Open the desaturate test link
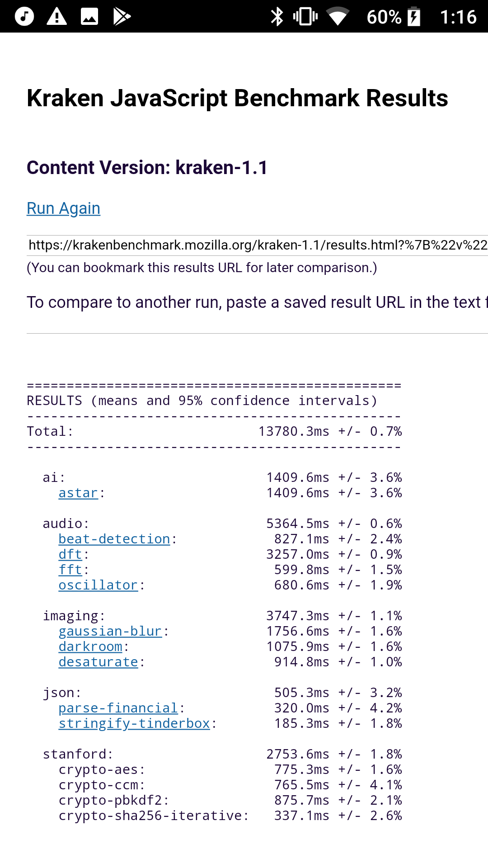Screen dimensions: 488x868 [98, 662]
